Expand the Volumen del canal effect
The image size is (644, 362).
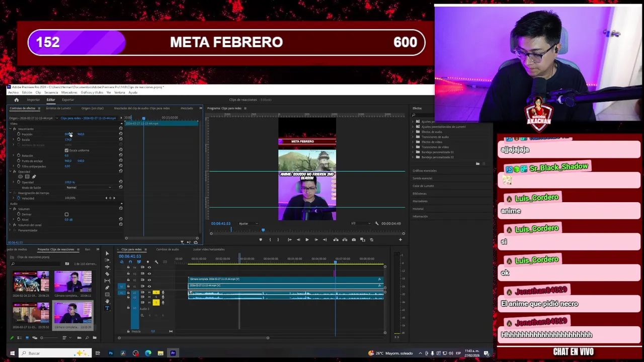pyautogui.click(x=10, y=225)
